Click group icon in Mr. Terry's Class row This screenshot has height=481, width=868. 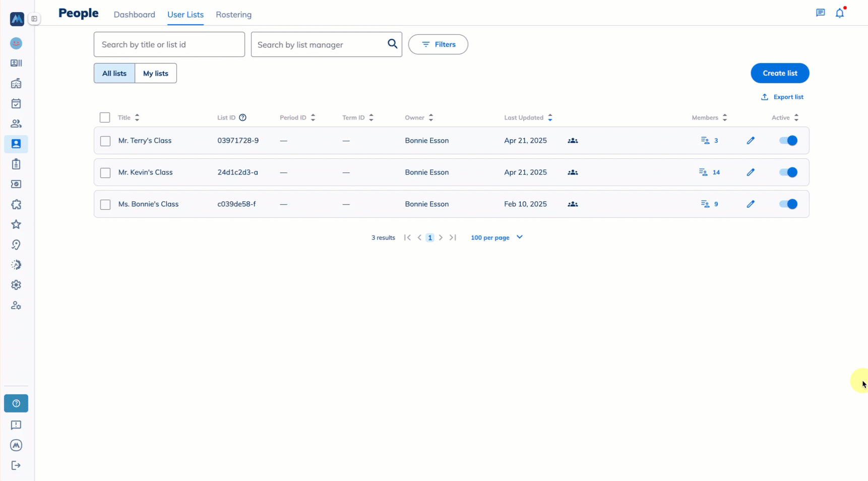click(x=573, y=141)
